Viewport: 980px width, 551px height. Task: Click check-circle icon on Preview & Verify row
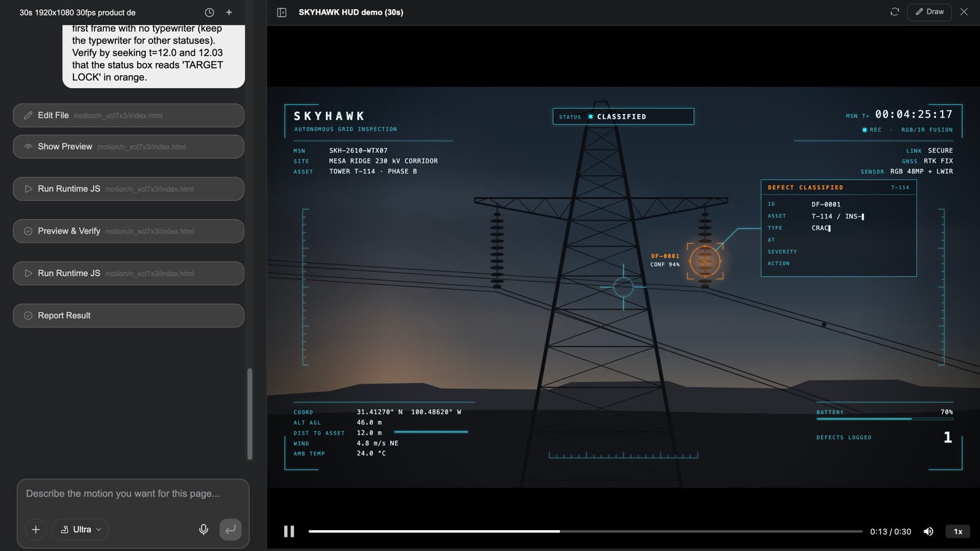[28, 231]
